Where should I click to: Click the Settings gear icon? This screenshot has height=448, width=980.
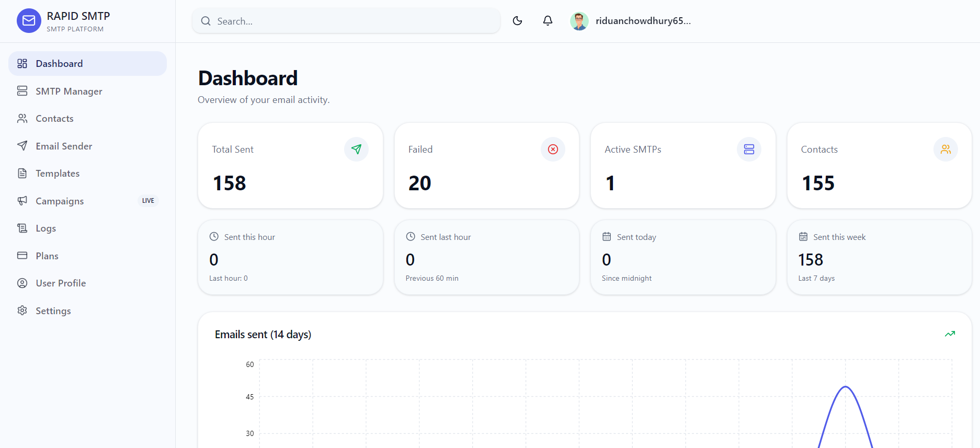coord(22,311)
